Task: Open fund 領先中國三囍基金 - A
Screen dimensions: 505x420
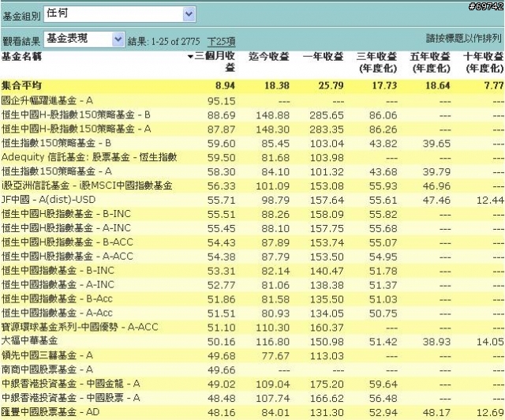Action: [x=47, y=355]
